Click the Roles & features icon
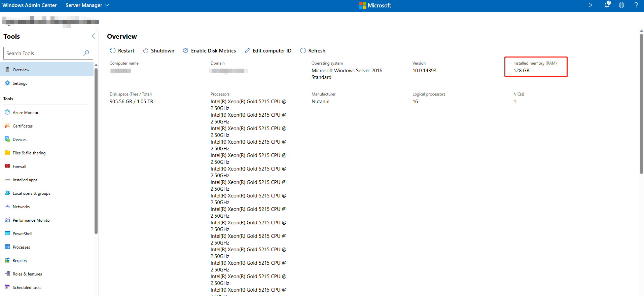 click(x=7, y=274)
